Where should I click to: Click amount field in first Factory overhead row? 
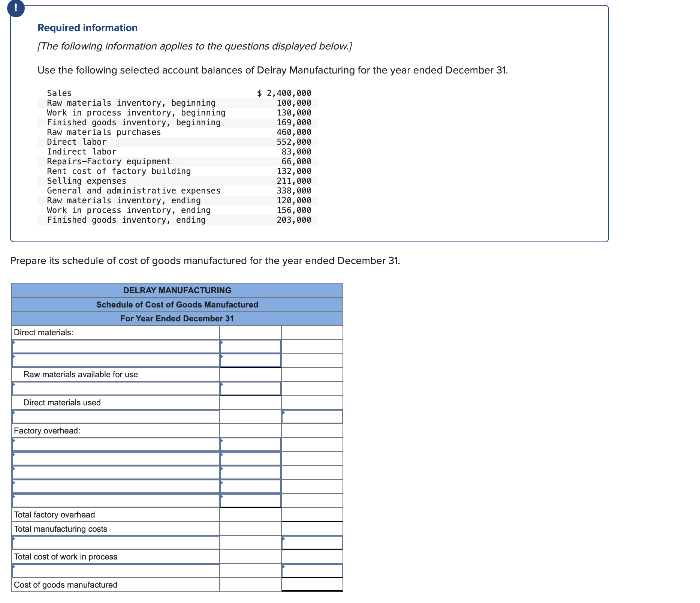tap(250, 444)
